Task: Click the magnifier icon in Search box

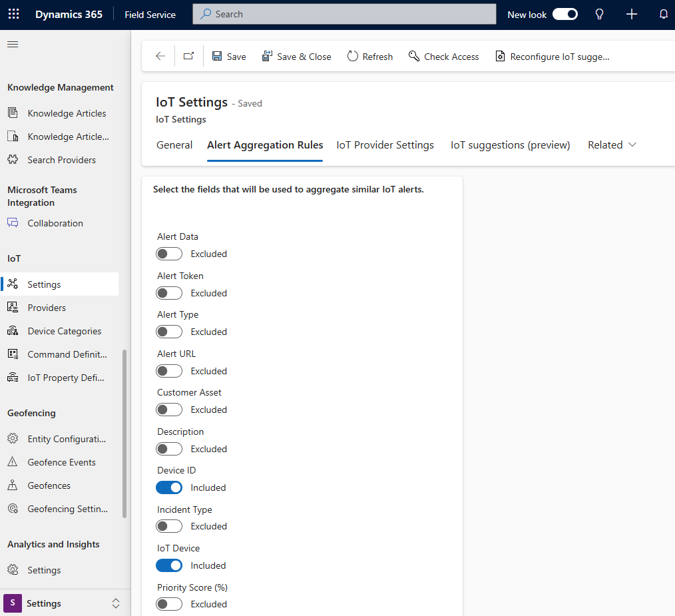Action: 206,14
